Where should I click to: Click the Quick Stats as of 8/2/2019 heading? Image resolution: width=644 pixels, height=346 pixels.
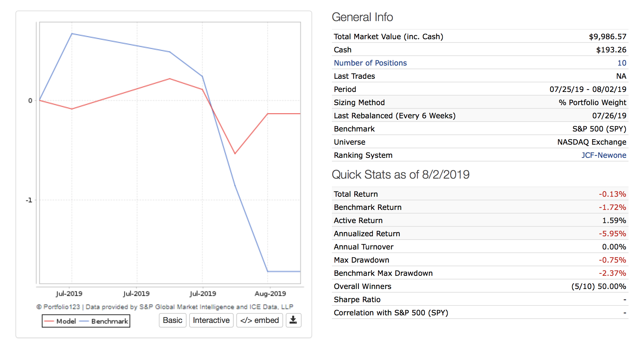[400, 175]
